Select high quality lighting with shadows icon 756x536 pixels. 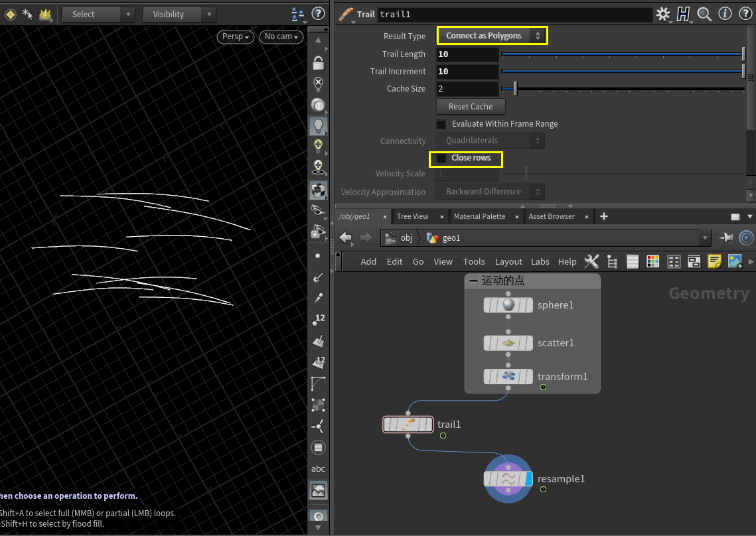[318, 167]
